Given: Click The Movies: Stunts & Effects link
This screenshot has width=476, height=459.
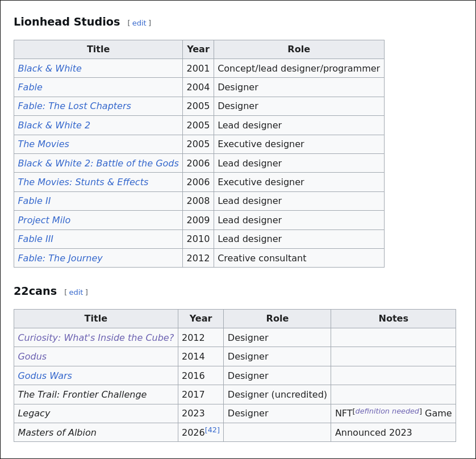Looking at the screenshot, I should click(x=83, y=182).
